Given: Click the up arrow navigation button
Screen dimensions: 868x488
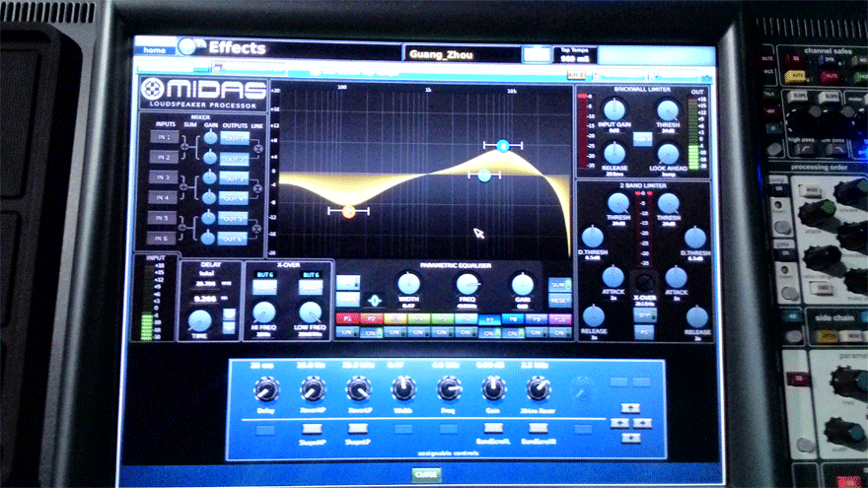Looking at the screenshot, I should point(630,408).
